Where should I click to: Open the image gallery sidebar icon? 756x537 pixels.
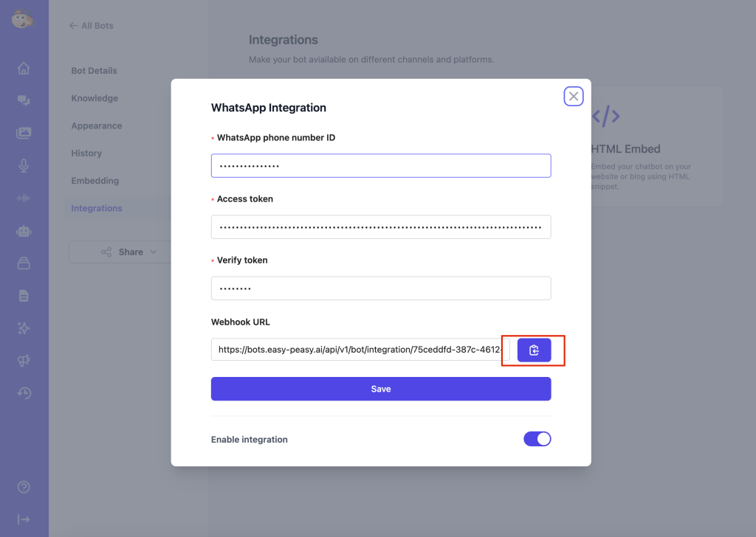(x=24, y=134)
